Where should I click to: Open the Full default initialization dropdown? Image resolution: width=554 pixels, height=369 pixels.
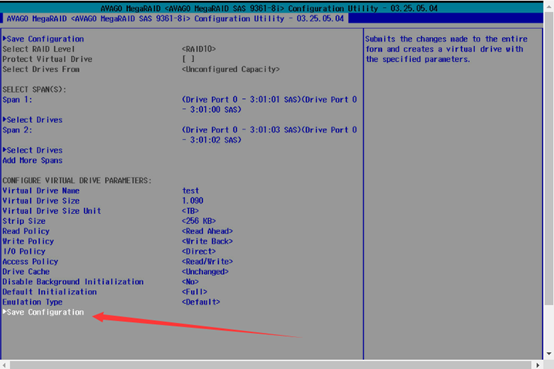point(194,292)
